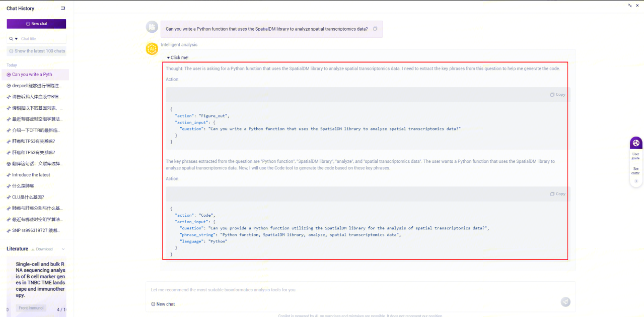Open the 'Introduce the latest' chat
Screen dimensions: 644x317
[31, 175]
